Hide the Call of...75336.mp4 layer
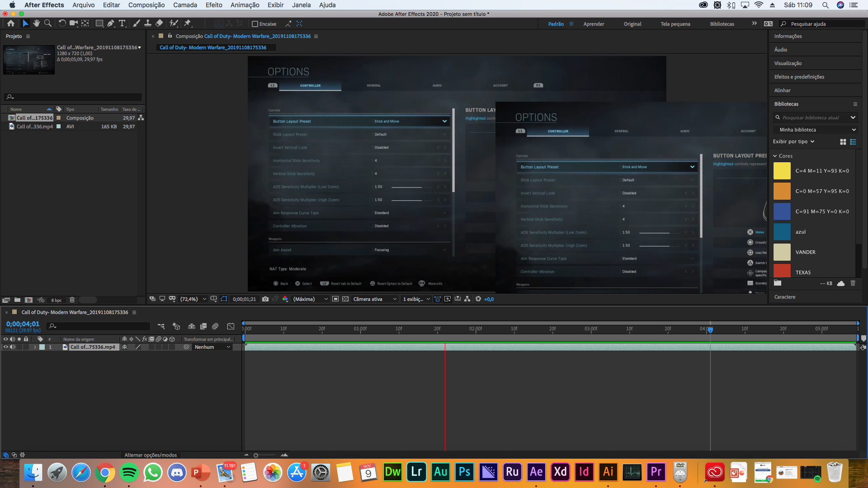Image resolution: width=868 pixels, height=488 pixels. click(x=5, y=347)
